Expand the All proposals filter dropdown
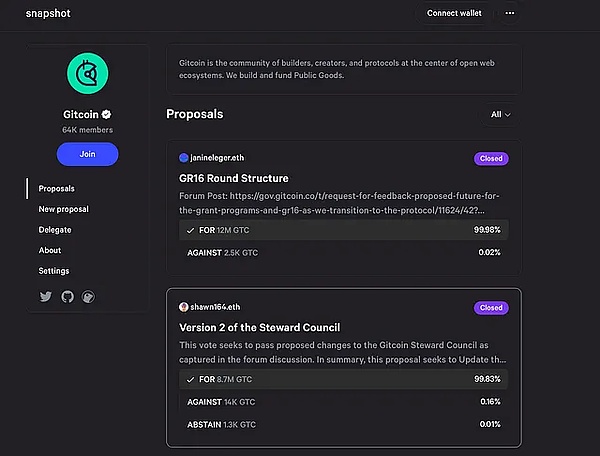Viewport: 600px width, 456px height. pos(500,115)
